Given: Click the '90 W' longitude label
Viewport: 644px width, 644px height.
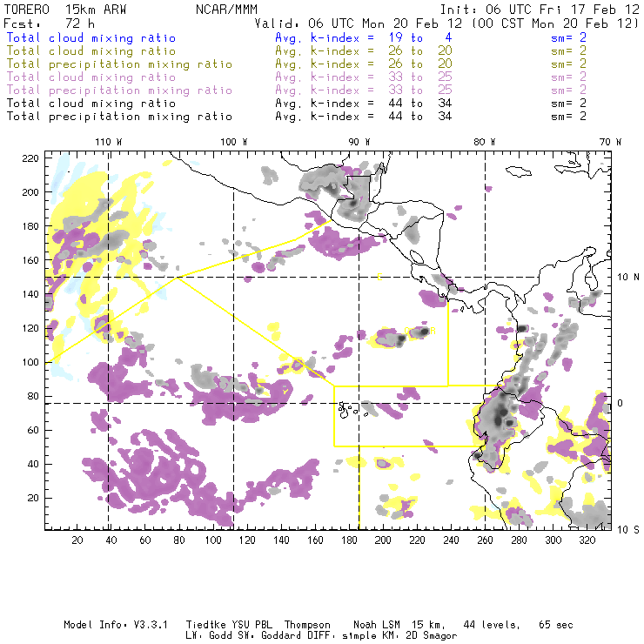Looking at the screenshot, I should coord(359,142).
